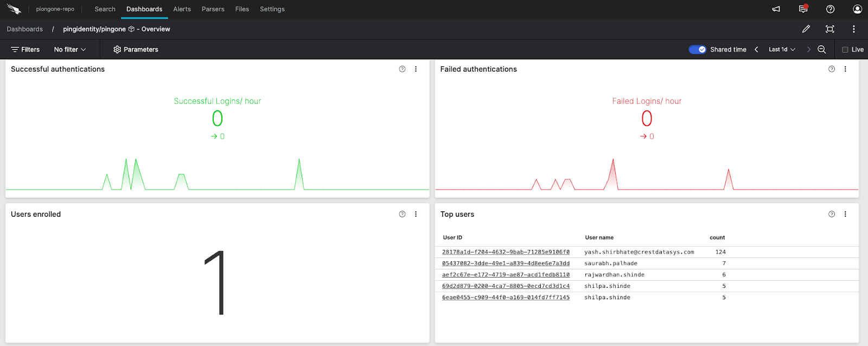
Task: Open the help question mark icon in header
Action: pos(830,9)
